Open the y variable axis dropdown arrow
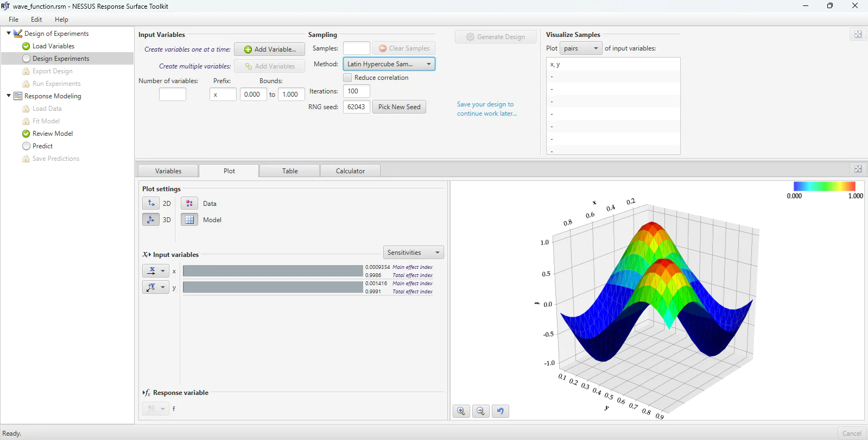The width and height of the screenshot is (868, 440). click(x=163, y=287)
